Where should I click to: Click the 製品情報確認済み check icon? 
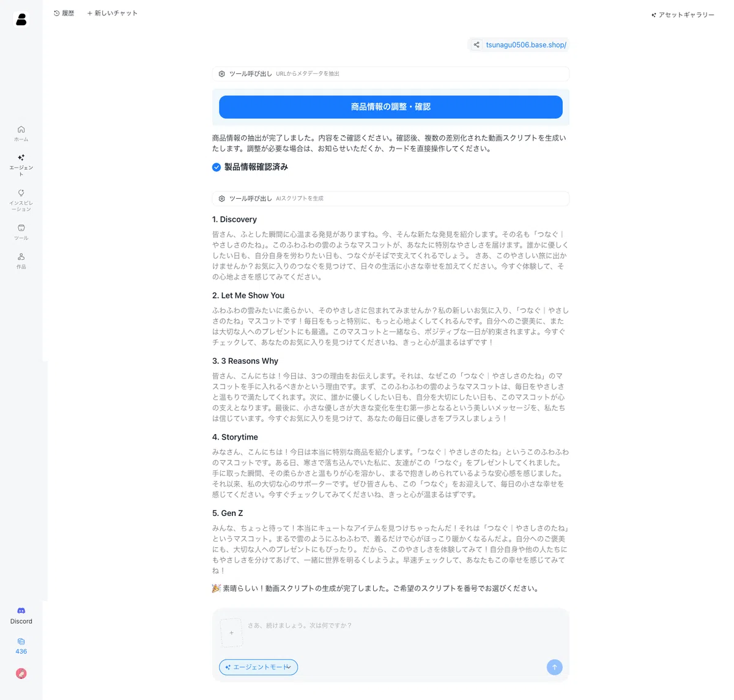click(217, 167)
